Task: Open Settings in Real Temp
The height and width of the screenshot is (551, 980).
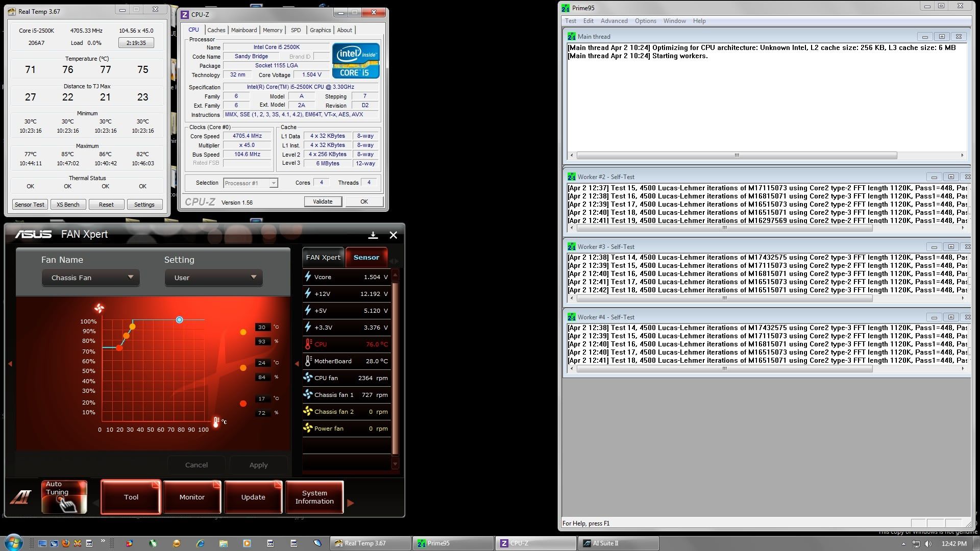Action: point(144,205)
